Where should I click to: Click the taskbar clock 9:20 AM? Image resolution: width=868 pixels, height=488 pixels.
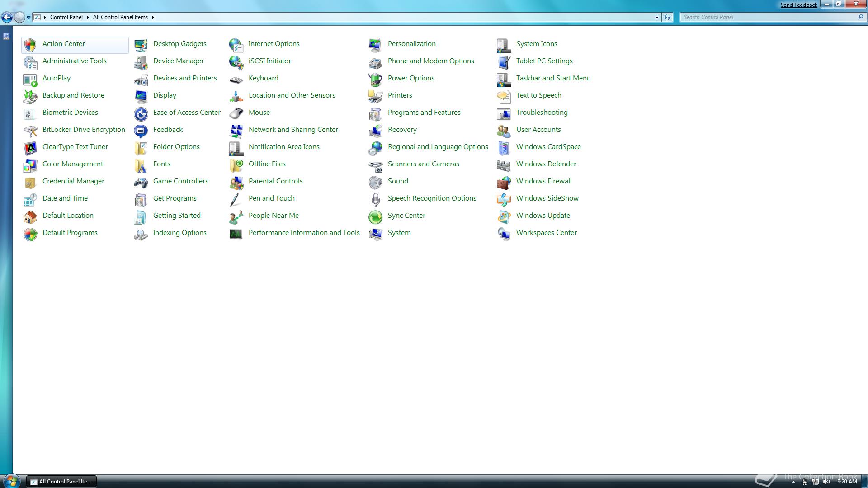847,482
